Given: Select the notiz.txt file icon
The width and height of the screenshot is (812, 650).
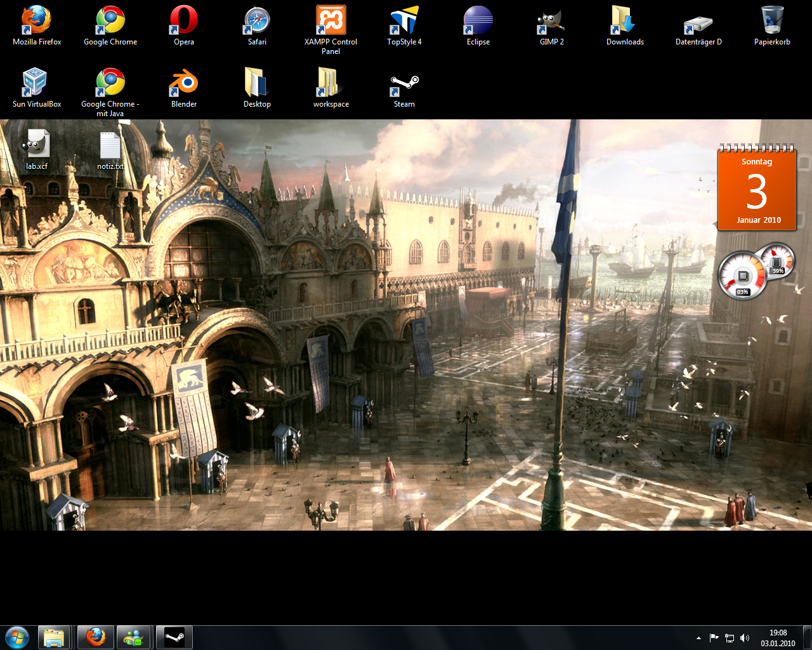Looking at the screenshot, I should (110, 150).
